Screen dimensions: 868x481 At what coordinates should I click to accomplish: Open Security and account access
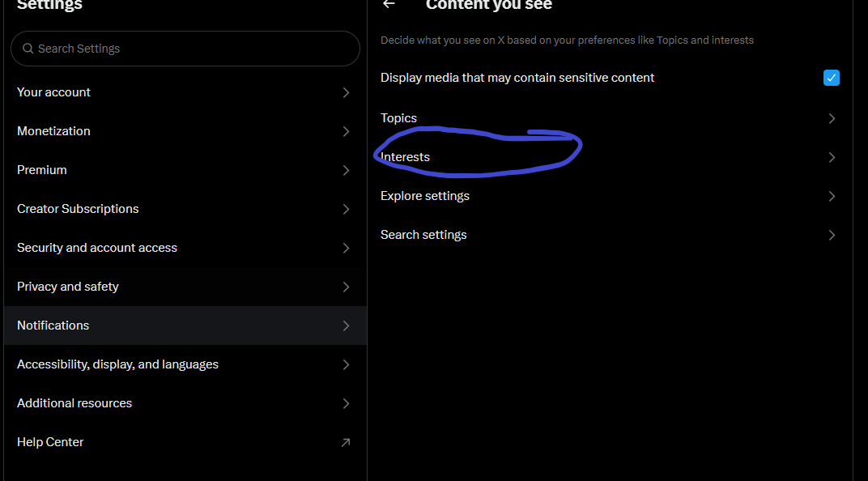[x=185, y=248]
